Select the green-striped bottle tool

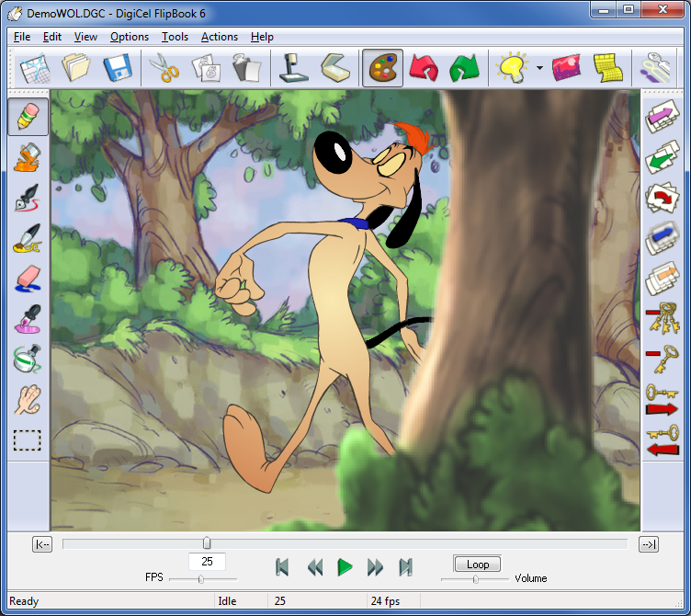[x=28, y=359]
